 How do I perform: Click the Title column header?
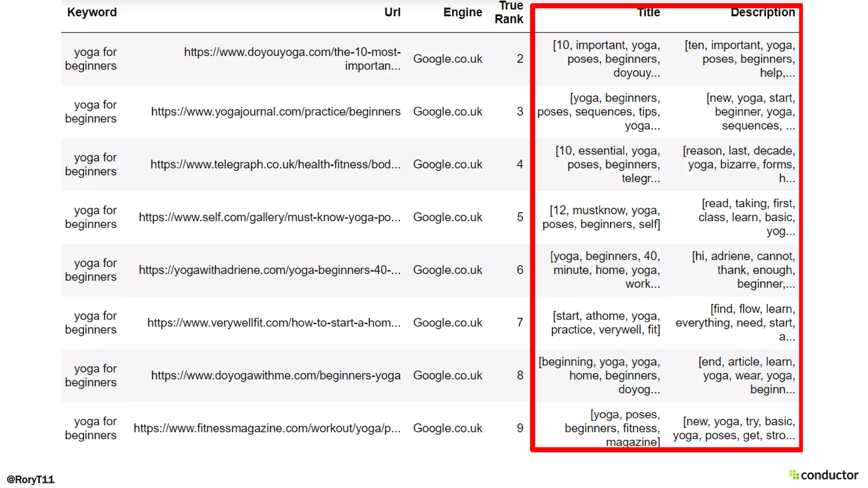(x=648, y=12)
